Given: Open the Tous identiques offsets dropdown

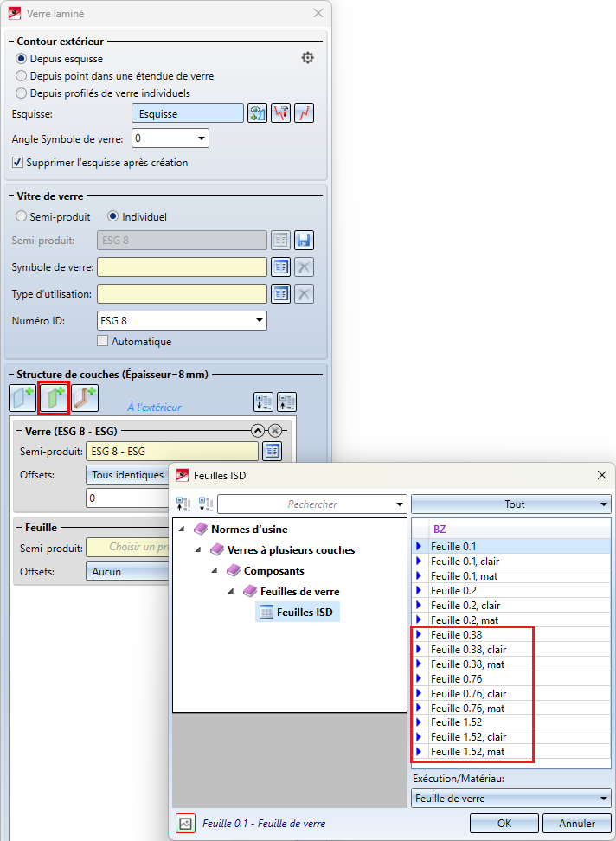Looking at the screenshot, I should pyautogui.click(x=127, y=475).
